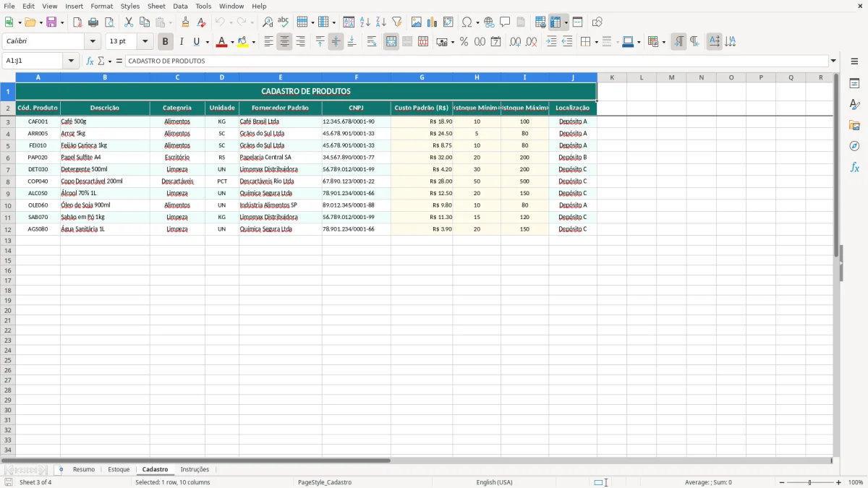Cut the selection with scissors icon

pos(129,22)
